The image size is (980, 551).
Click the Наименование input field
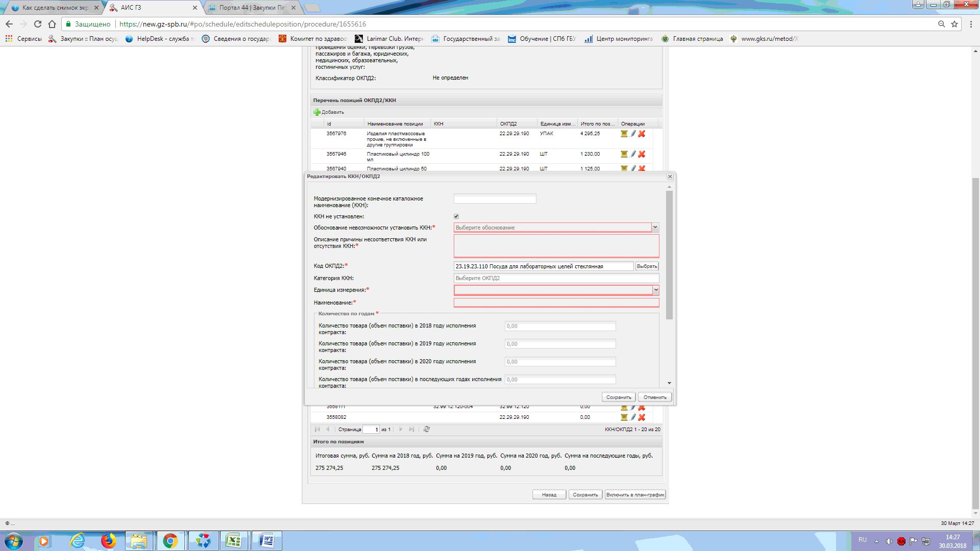(556, 303)
